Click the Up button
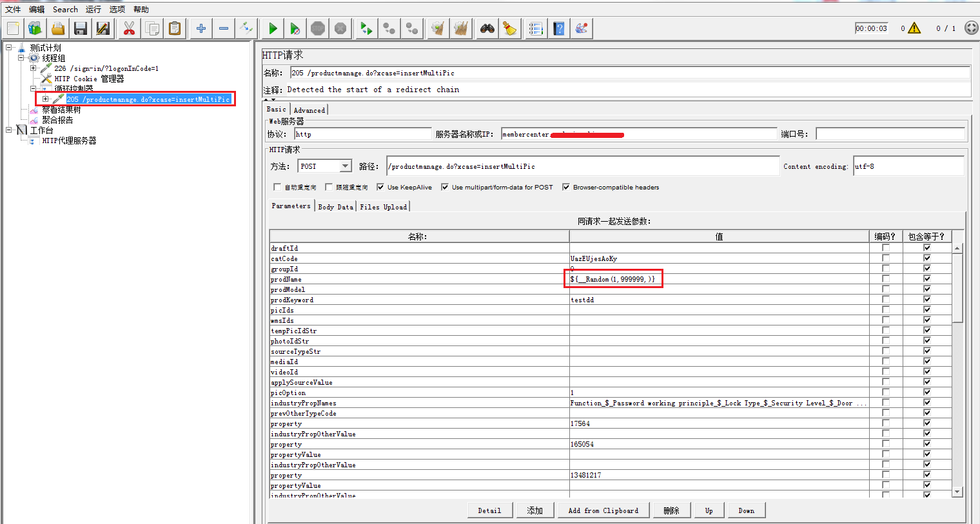The image size is (980, 524). (x=709, y=510)
